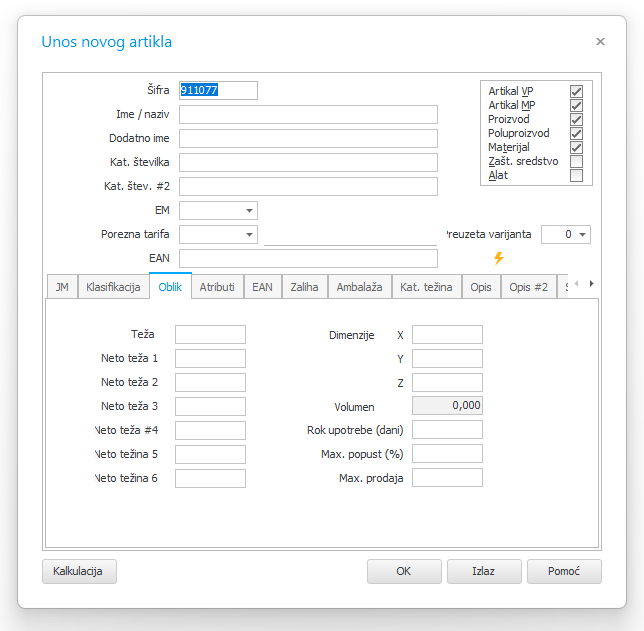This screenshot has height=631, width=644.
Task: Toggle the Artikal VP checkbox
Action: [x=576, y=91]
